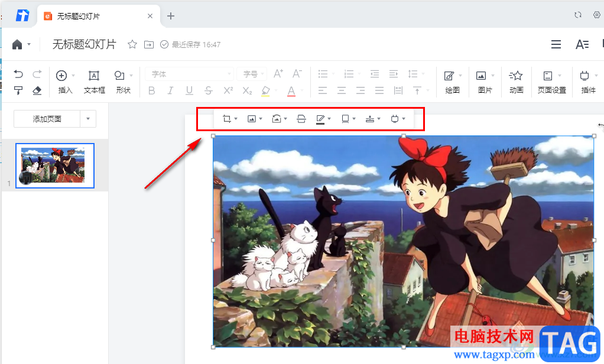This screenshot has width=604, height=364.
Task: Toggle italic formatting
Action: pos(171,90)
